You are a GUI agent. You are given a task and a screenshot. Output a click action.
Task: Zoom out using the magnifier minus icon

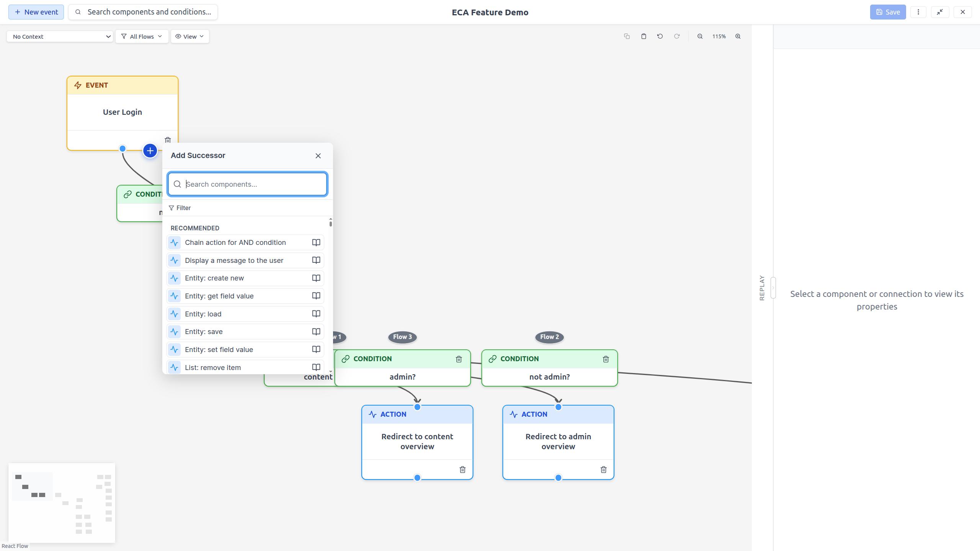[x=700, y=36]
